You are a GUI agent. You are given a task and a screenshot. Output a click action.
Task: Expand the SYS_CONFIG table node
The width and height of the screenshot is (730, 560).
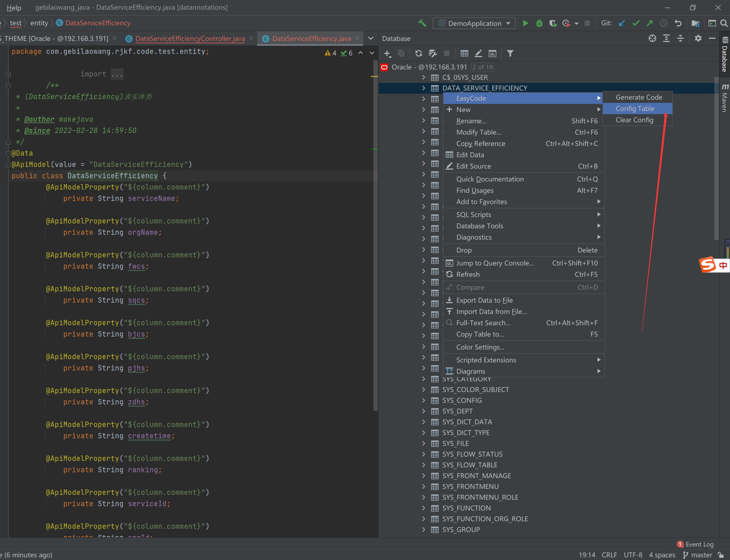pos(423,400)
